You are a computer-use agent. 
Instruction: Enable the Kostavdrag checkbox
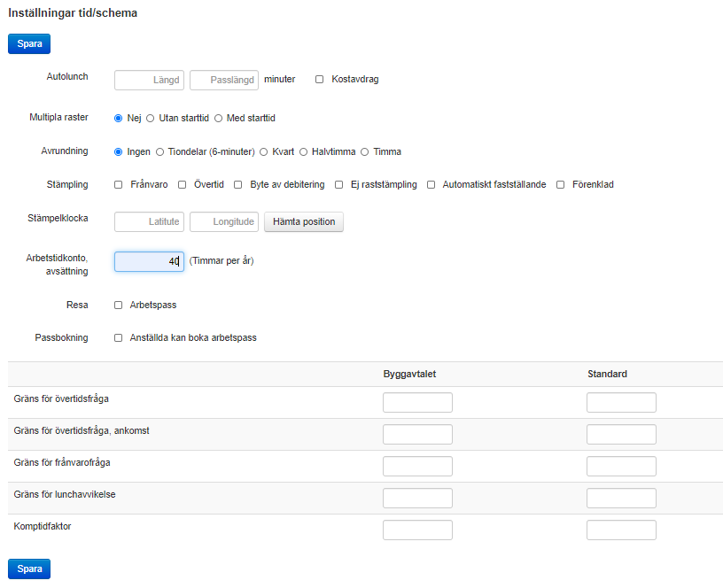click(319, 80)
